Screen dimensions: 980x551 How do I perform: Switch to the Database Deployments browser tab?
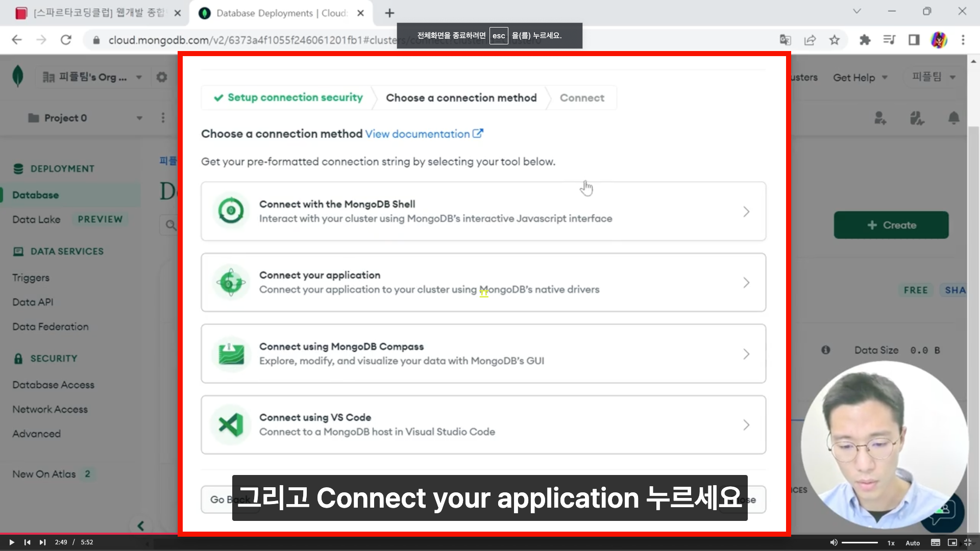point(281,13)
